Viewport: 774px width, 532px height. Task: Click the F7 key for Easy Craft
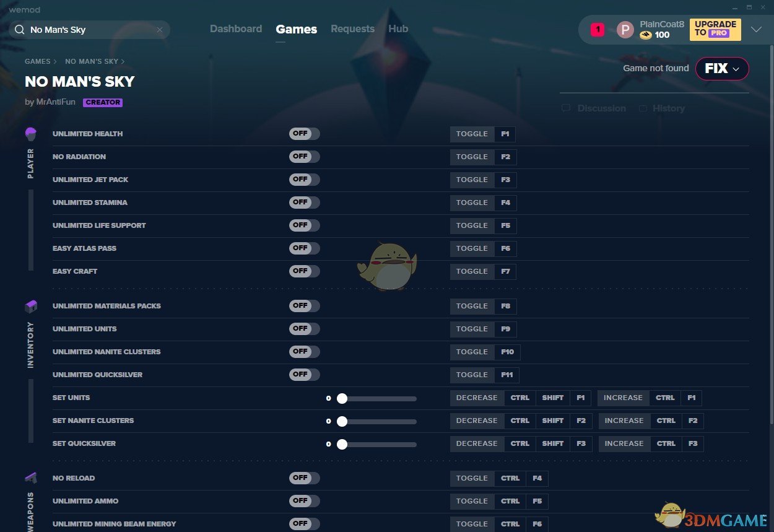(506, 271)
